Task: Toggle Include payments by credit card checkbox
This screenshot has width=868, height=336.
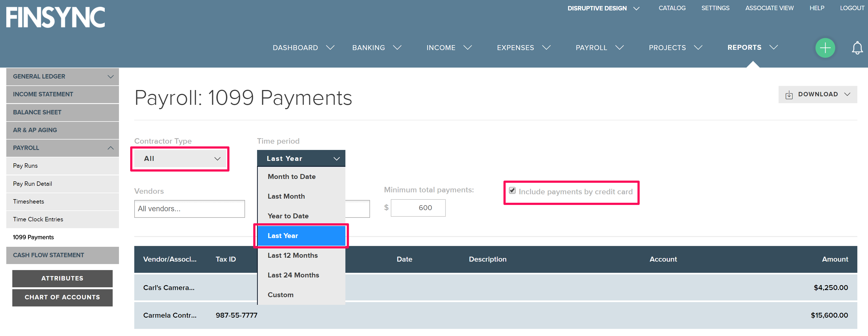Action: [x=512, y=190]
